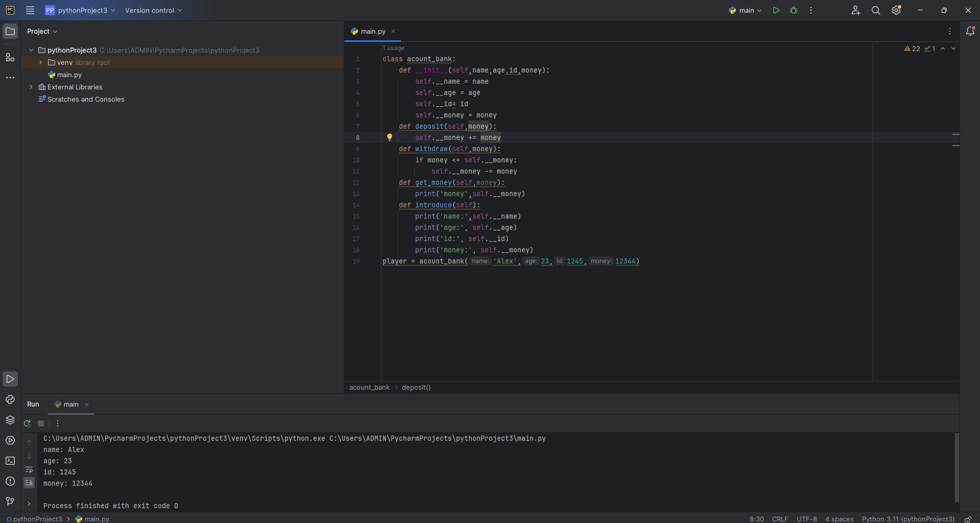
Task: Change CRLF line separator
Action: click(780, 519)
